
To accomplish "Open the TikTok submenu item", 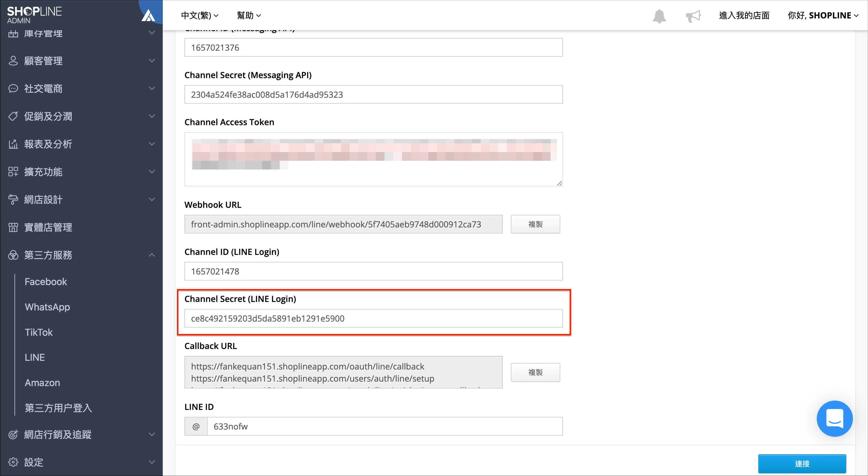I will (39, 332).
